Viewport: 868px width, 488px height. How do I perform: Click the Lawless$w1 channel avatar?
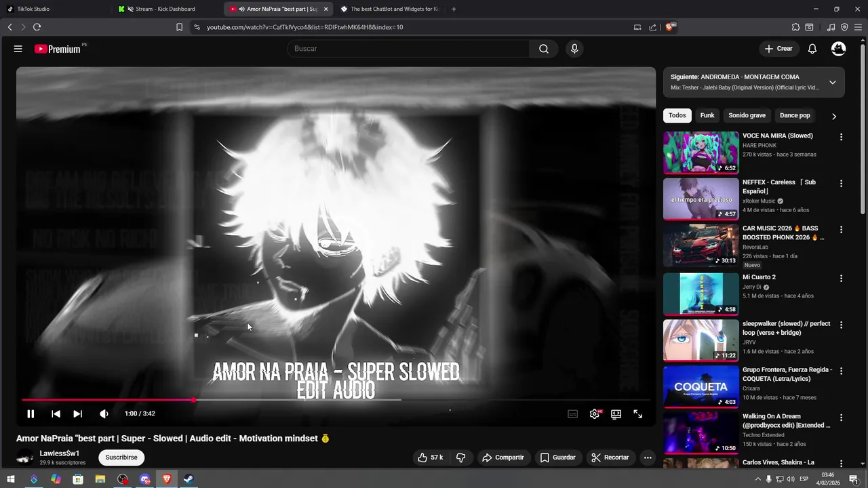click(x=25, y=457)
